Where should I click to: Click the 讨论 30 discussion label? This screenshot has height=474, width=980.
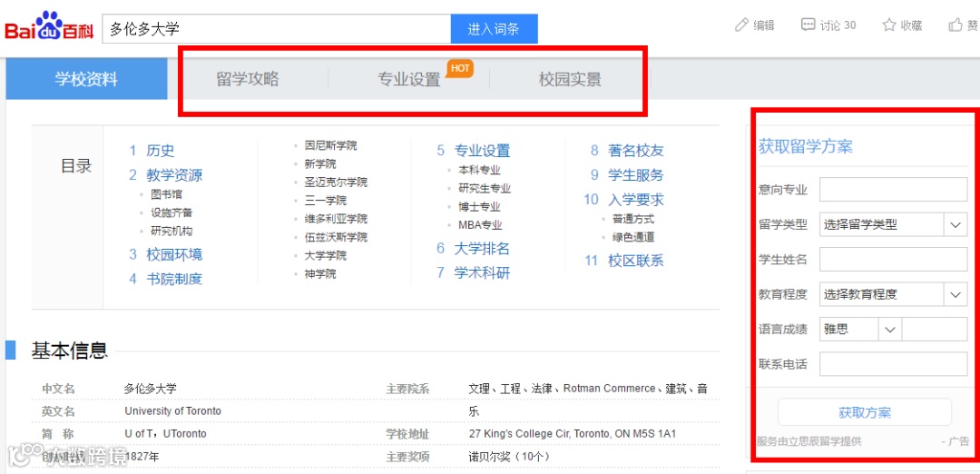pyautogui.click(x=838, y=25)
